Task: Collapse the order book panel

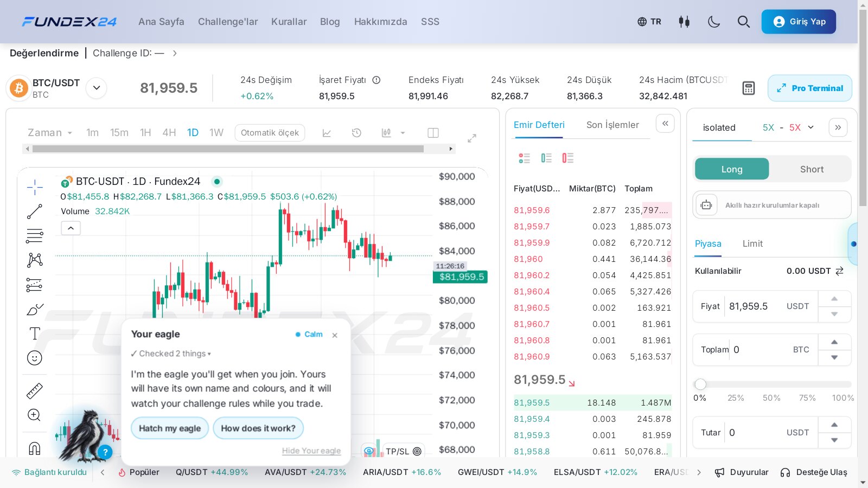Action: [665, 123]
